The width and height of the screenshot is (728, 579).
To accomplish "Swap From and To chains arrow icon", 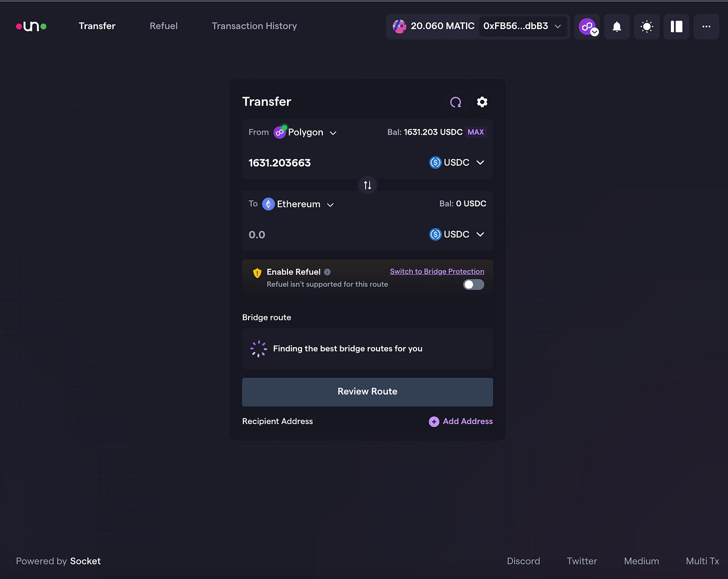I will pos(368,185).
